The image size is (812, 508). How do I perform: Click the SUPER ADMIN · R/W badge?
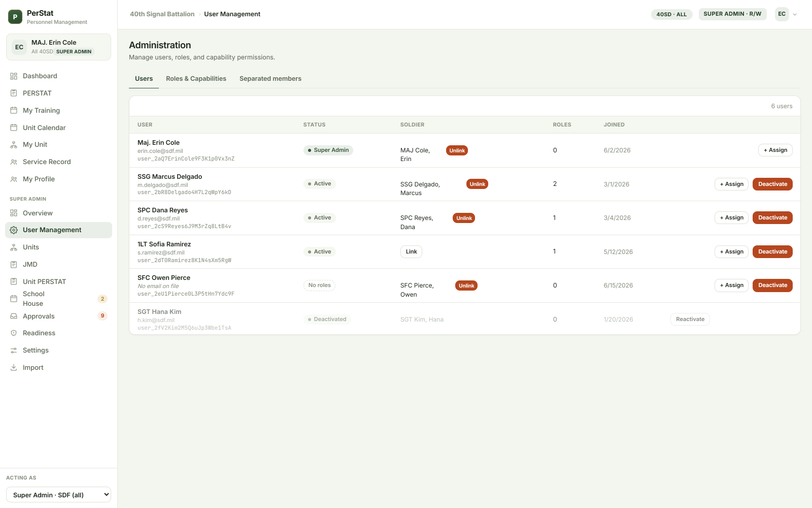coord(732,14)
